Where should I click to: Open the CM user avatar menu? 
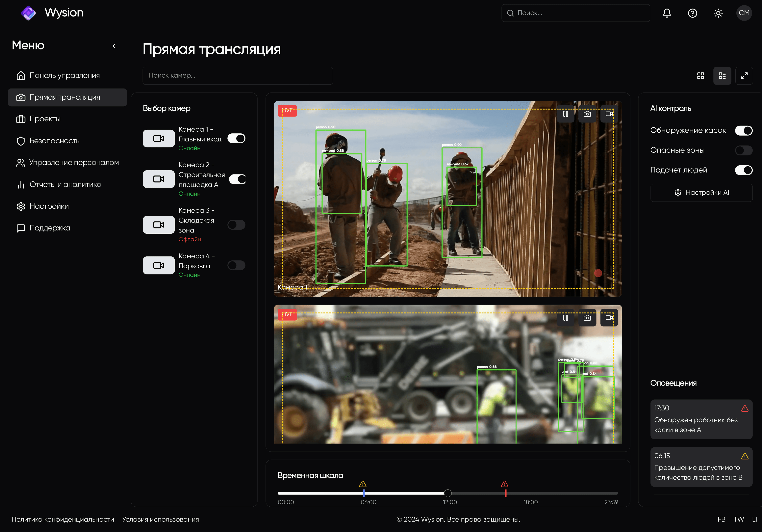pos(744,13)
